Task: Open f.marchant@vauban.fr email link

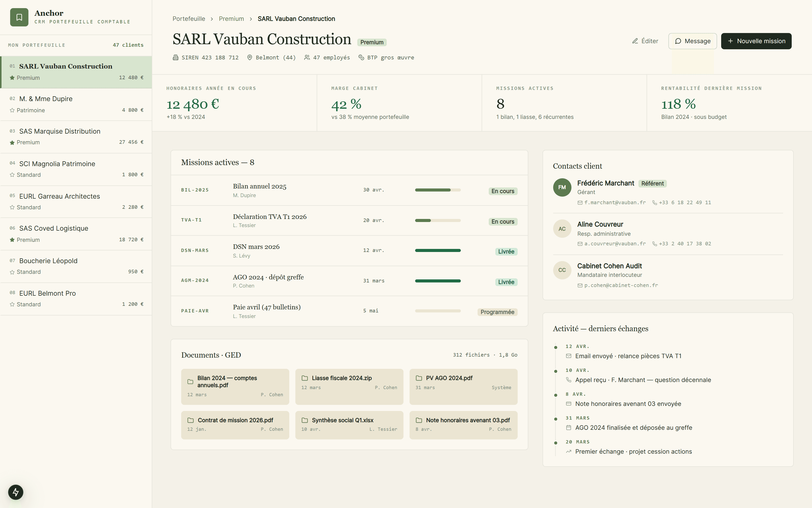Action: (615, 203)
